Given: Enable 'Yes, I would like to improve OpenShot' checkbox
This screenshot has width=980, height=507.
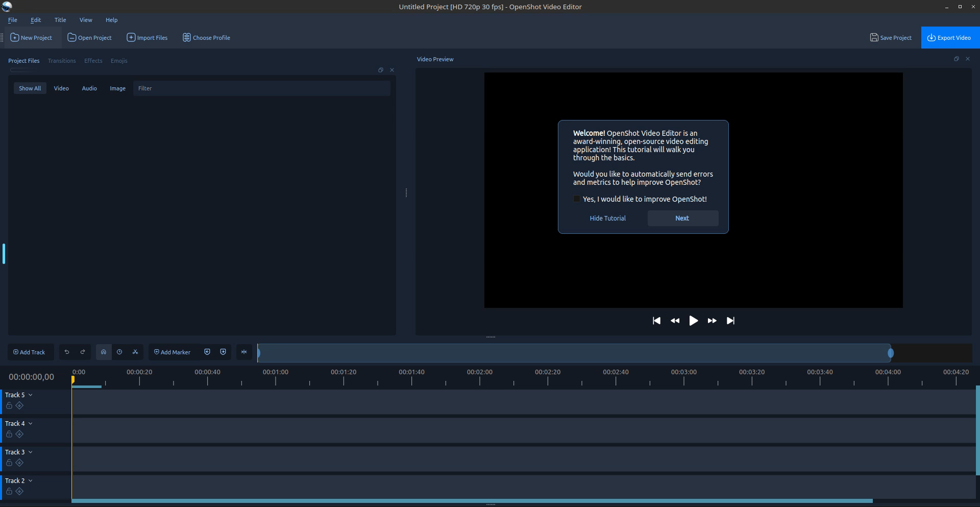Looking at the screenshot, I should (x=577, y=199).
